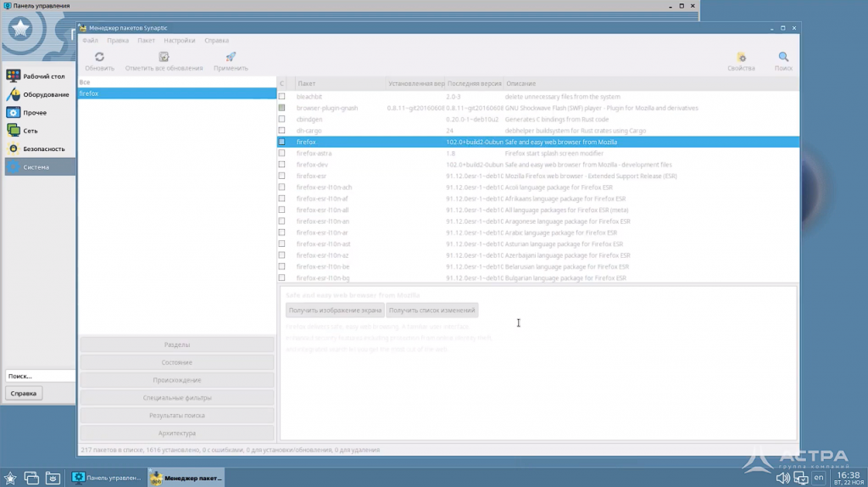This screenshot has height=487, width=868.
Task: Mark the firefox-esr-l10n-all package checkbox
Action: coord(281,210)
